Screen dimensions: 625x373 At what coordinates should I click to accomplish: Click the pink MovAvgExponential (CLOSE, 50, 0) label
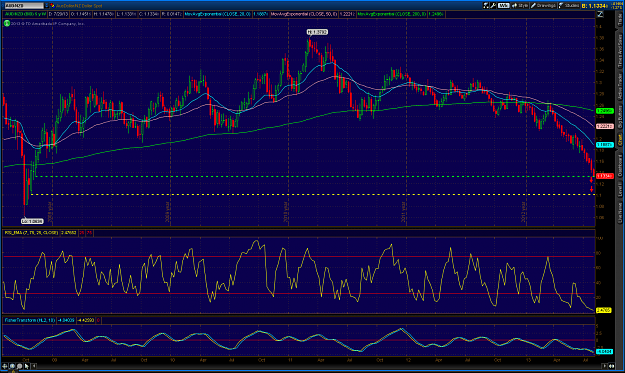pos(304,14)
